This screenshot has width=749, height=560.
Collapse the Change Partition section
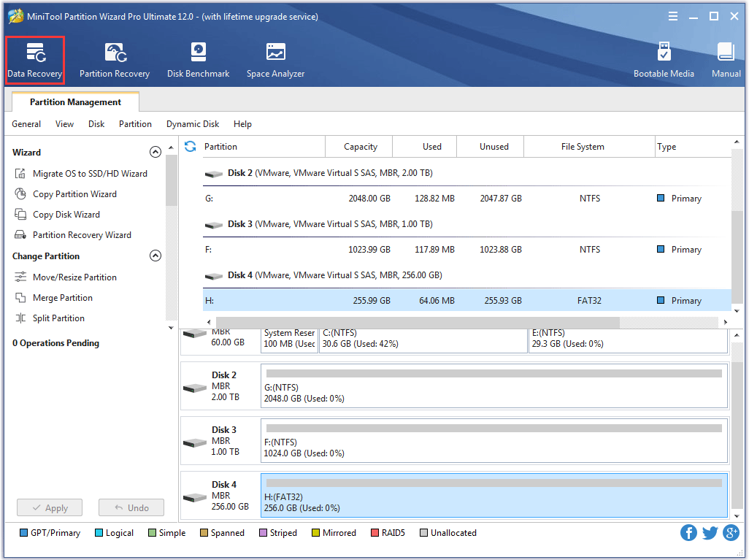[x=155, y=256]
